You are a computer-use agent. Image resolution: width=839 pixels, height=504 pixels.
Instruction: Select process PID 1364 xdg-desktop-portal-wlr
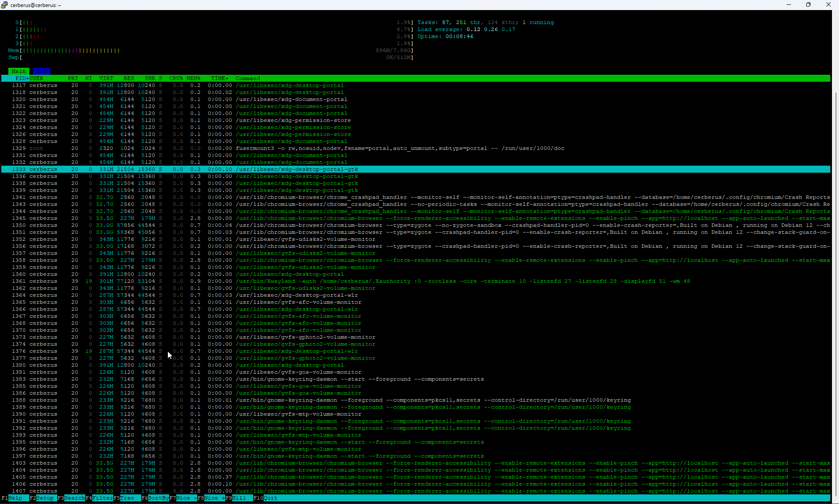(415, 295)
